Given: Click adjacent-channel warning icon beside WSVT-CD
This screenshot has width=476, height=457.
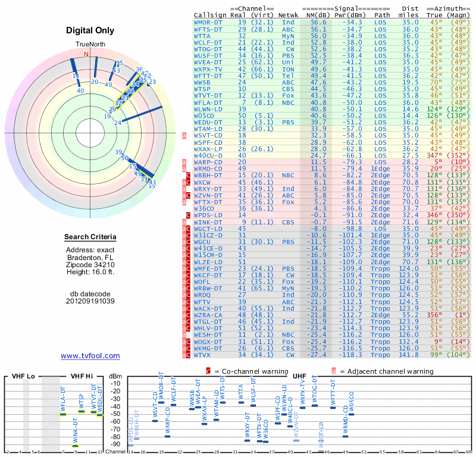Looking at the screenshot, I should tap(184, 136).
